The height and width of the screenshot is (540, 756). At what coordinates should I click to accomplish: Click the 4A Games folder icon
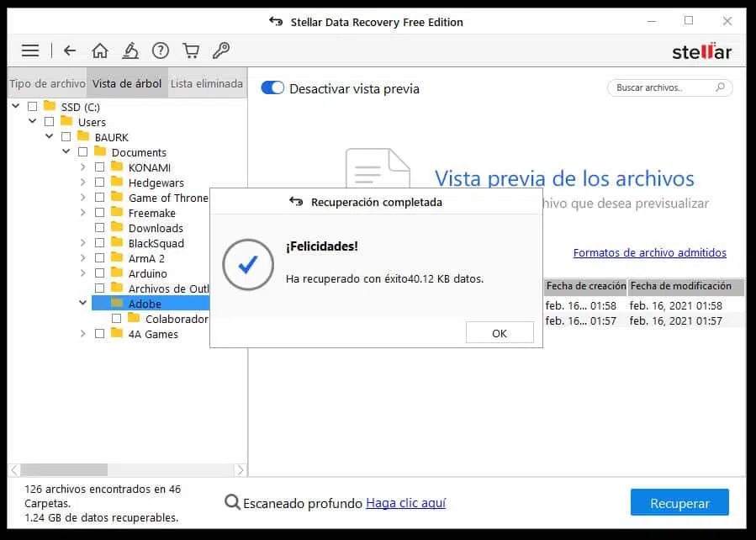(x=117, y=333)
